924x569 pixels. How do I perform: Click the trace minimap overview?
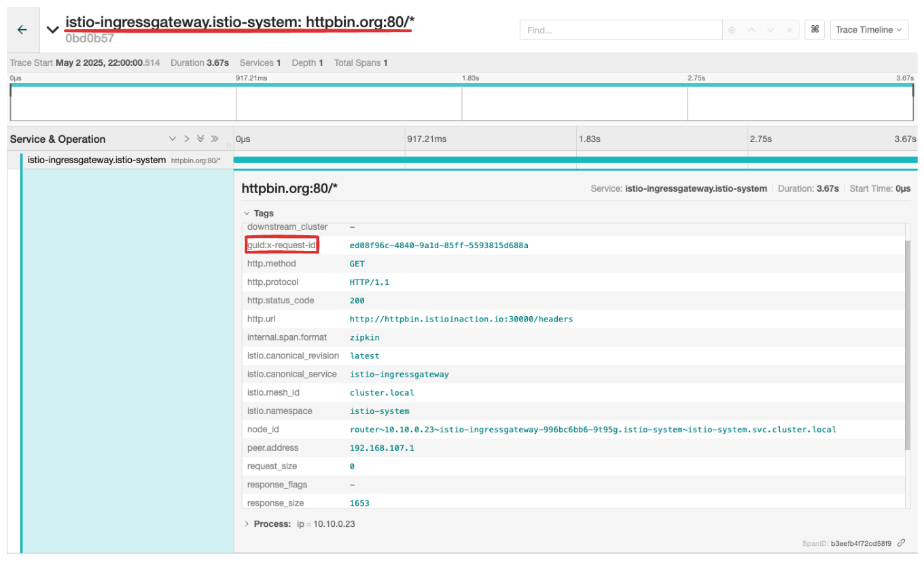[462, 103]
